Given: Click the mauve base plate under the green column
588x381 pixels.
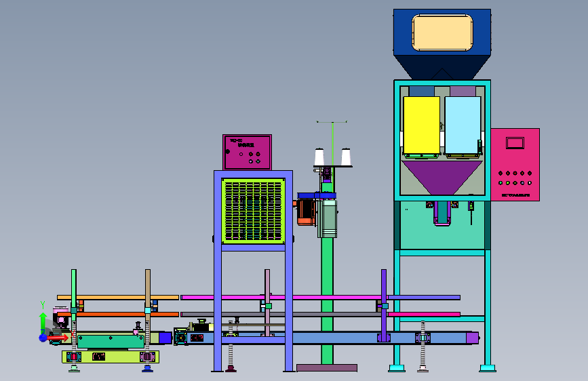Looking at the screenshot, I should point(327,368).
